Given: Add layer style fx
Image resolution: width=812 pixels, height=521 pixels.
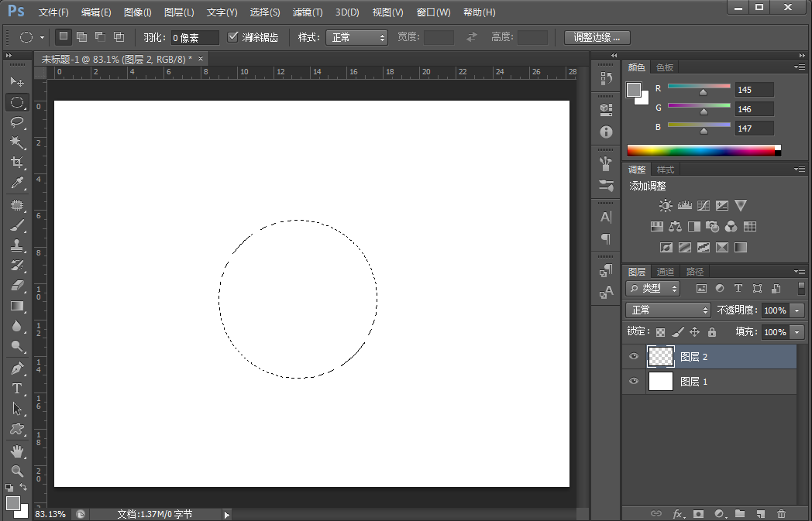Looking at the screenshot, I should [677, 514].
